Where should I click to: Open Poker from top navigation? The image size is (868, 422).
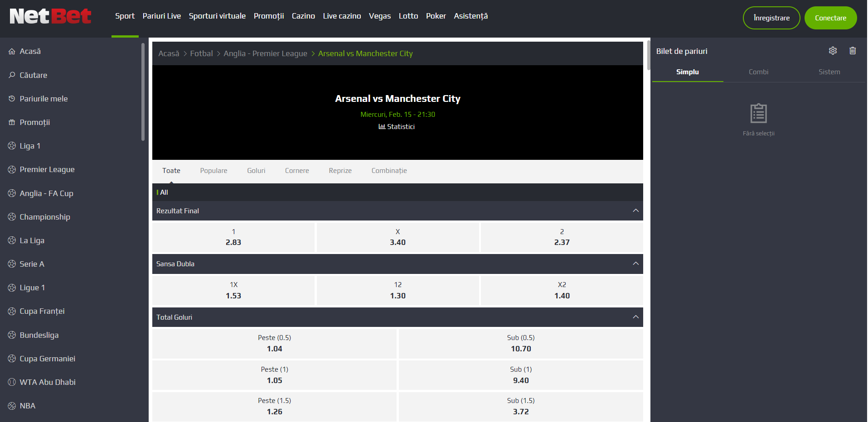coord(436,16)
